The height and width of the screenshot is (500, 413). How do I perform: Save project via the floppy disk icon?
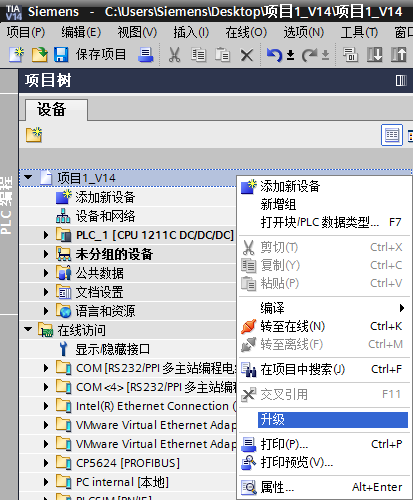tap(60, 55)
